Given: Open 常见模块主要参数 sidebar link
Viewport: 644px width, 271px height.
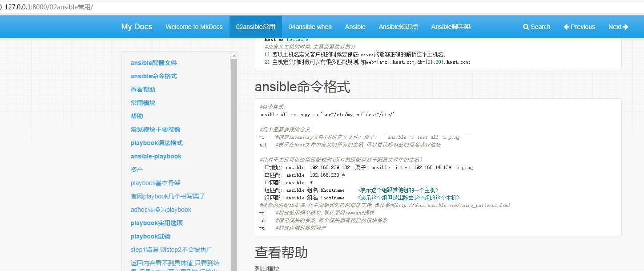Looking at the screenshot, I should [x=155, y=129].
